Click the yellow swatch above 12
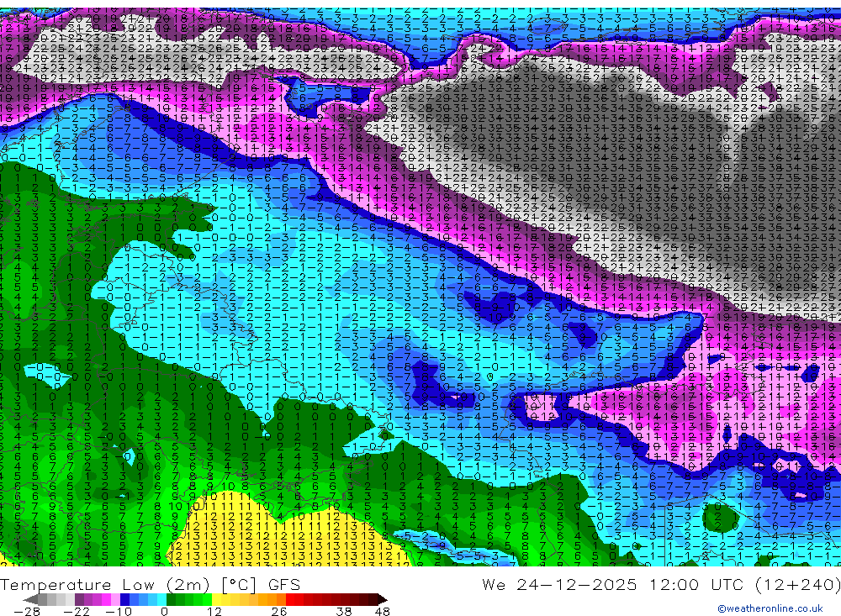 click(x=217, y=599)
